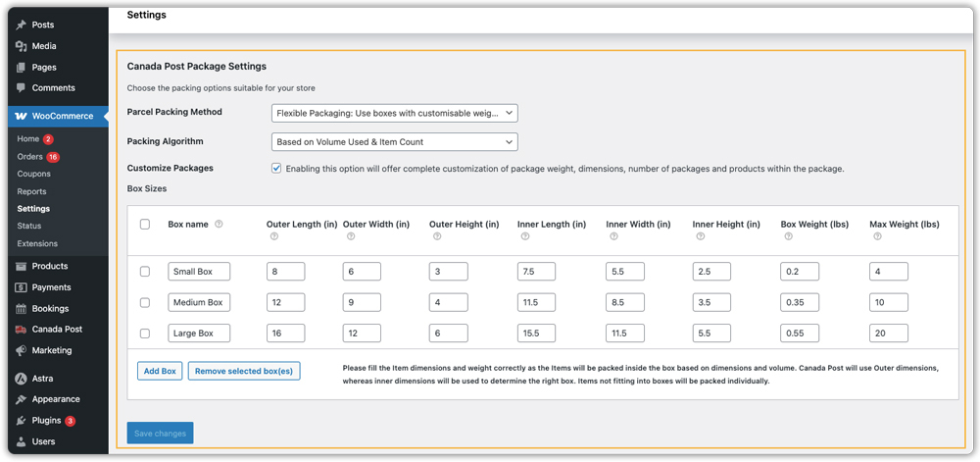Click the Payments dollar icon
This screenshot has width=980, height=462.
click(x=22, y=287)
